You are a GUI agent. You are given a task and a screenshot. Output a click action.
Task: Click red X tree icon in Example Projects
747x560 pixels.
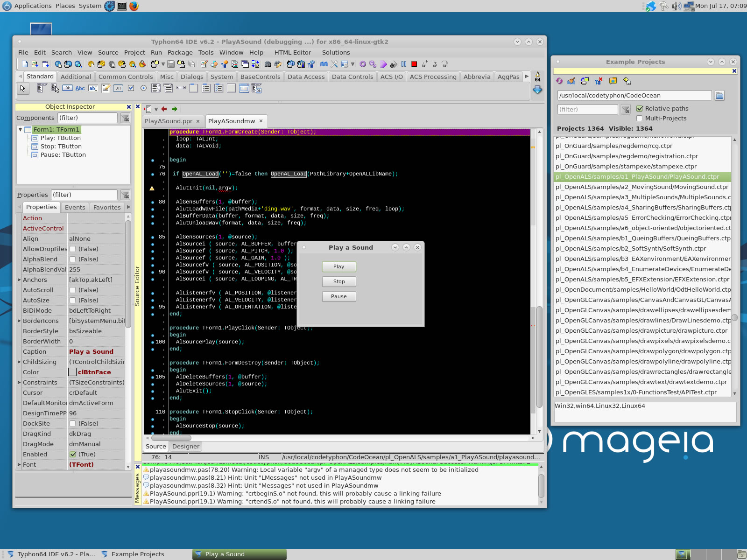pyautogui.click(x=599, y=81)
